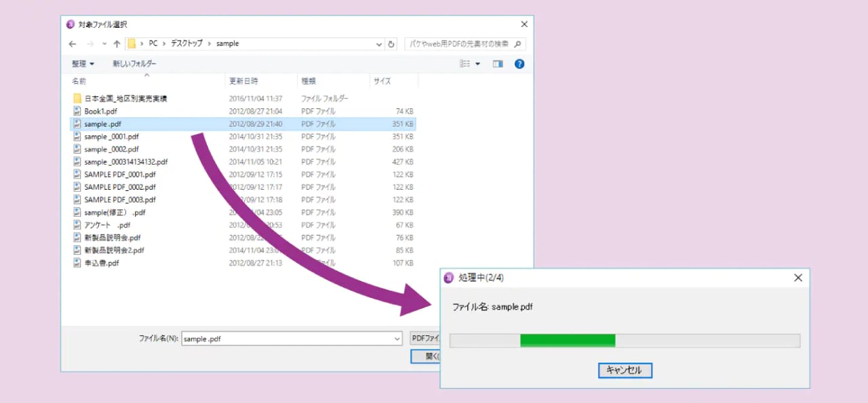
Task: Open view options dropdown arrow
Action: [477, 64]
